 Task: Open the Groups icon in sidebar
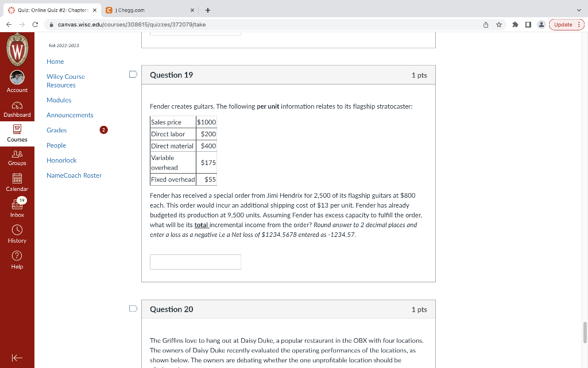(x=17, y=154)
